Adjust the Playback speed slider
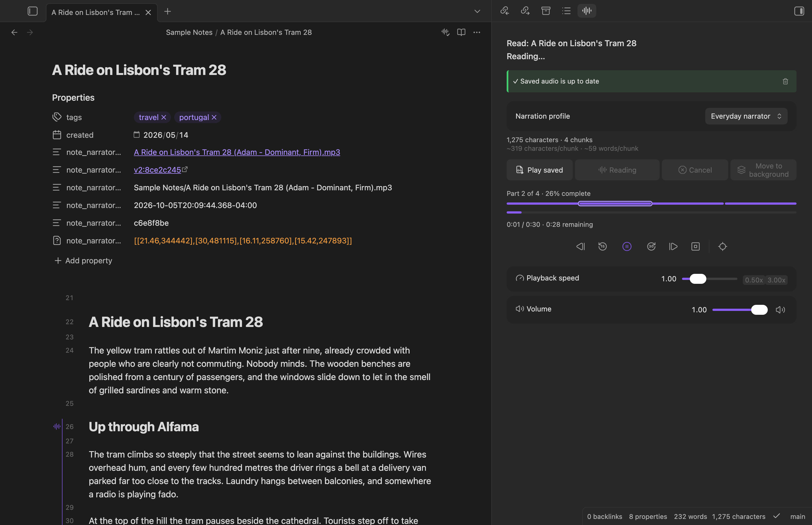 click(x=709, y=279)
